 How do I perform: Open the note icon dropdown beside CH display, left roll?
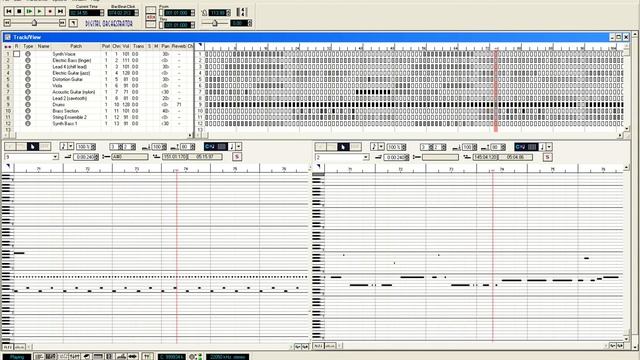click(239, 146)
